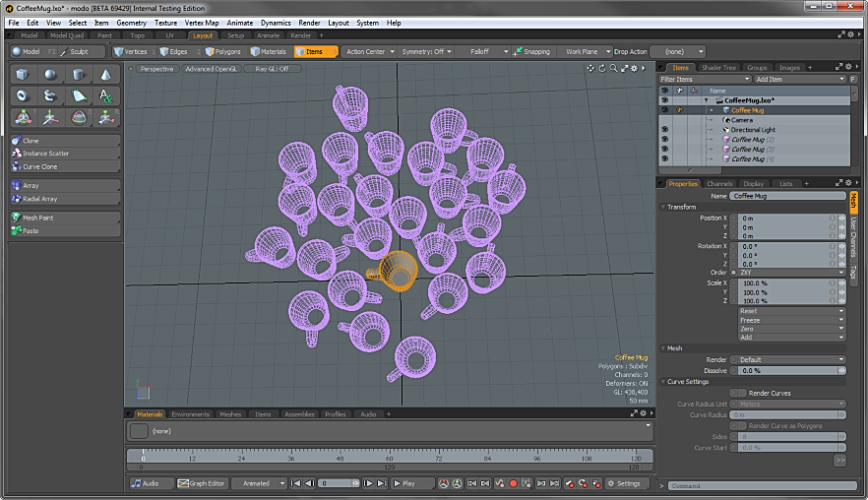Hide the Coffee Mug (4) instance
The width and height of the screenshot is (868, 500).
pyautogui.click(x=665, y=158)
